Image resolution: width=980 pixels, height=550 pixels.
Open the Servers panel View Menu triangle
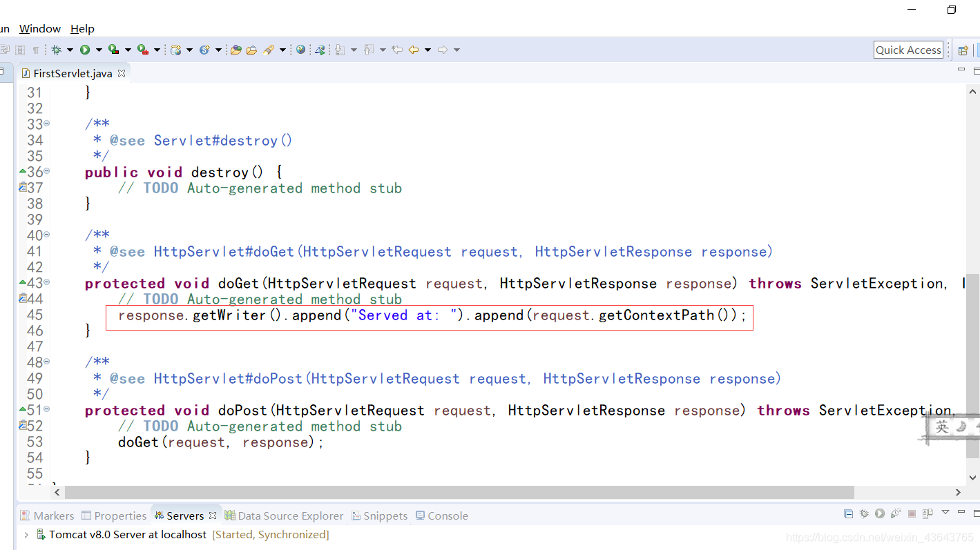click(945, 511)
